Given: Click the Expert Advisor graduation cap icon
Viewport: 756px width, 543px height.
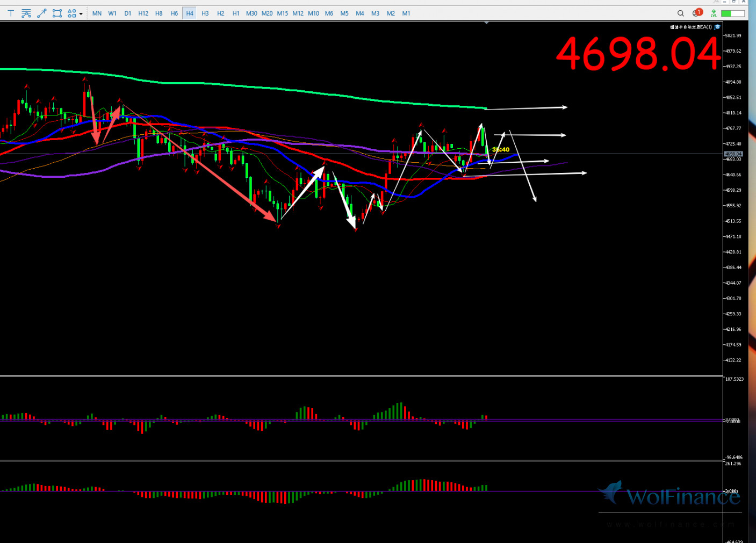Looking at the screenshot, I should (x=717, y=27).
